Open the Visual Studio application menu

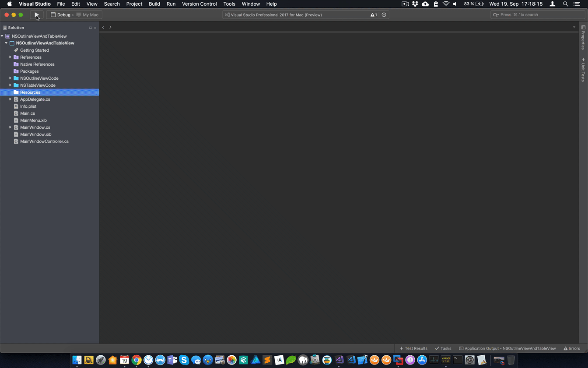(35, 4)
